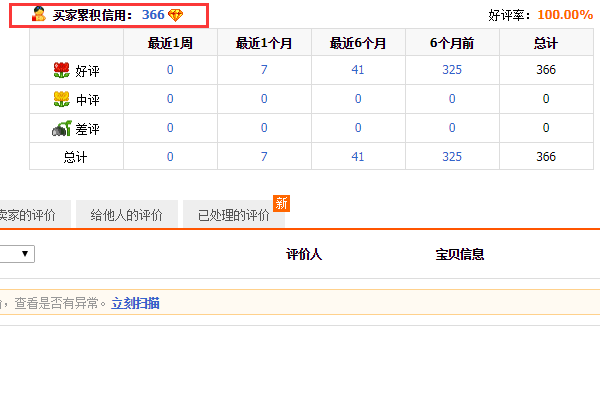The width and height of the screenshot is (600, 400).
Task: Open 差评 count 0 for 6个月前
Action: pos(452,127)
